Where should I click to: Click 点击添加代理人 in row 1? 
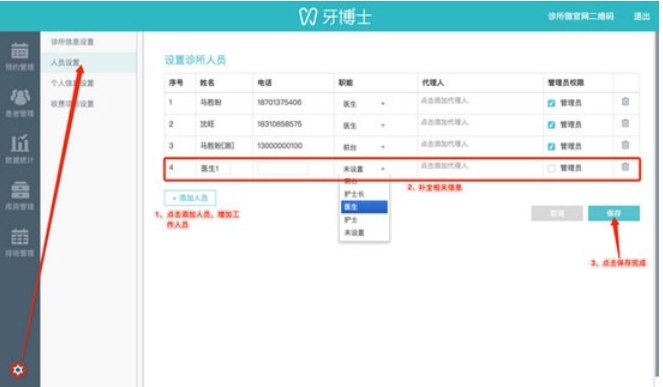444,101
